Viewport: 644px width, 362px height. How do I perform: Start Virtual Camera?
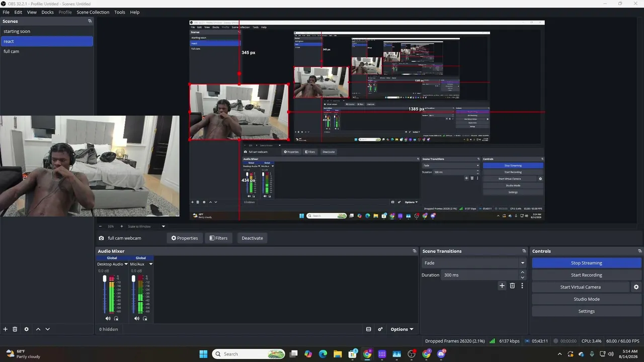[581, 287]
